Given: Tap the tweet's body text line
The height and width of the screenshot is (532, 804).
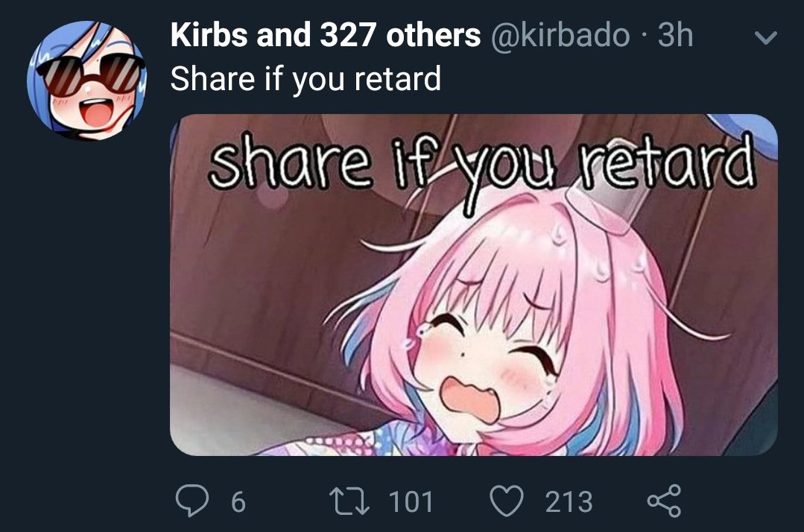Looking at the screenshot, I should tap(306, 79).
